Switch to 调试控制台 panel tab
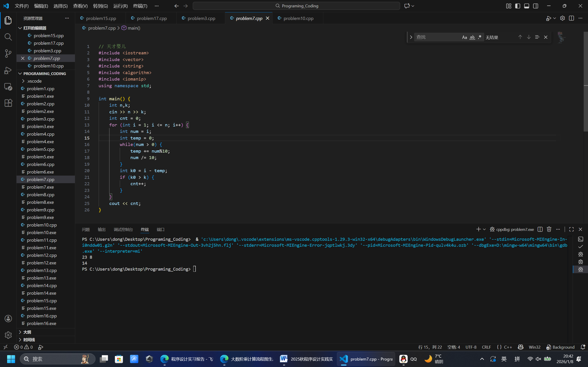 123,229
